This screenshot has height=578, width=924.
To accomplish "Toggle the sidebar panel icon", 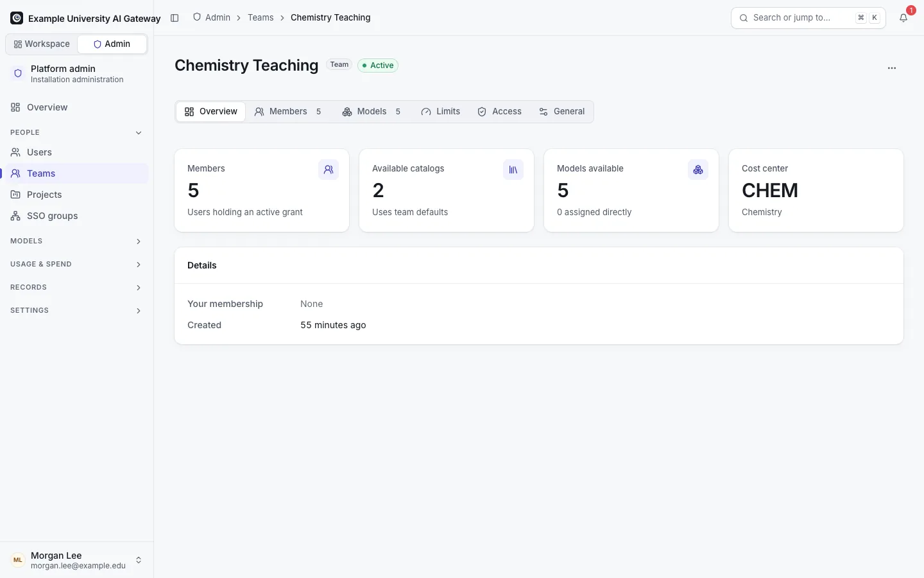I will tap(175, 18).
